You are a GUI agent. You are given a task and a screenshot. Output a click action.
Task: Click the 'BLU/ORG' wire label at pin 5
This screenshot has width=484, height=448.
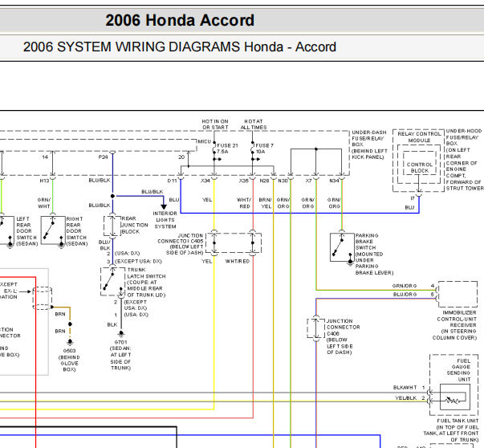point(405,294)
